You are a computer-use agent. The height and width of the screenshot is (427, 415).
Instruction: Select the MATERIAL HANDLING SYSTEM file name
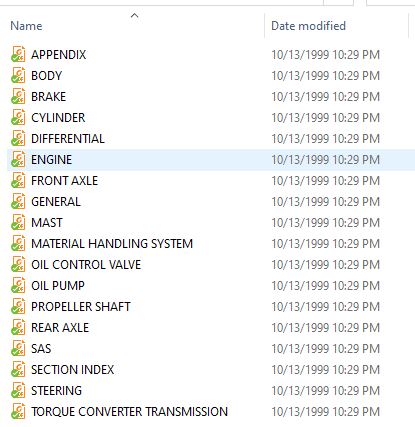(x=112, y=244)
